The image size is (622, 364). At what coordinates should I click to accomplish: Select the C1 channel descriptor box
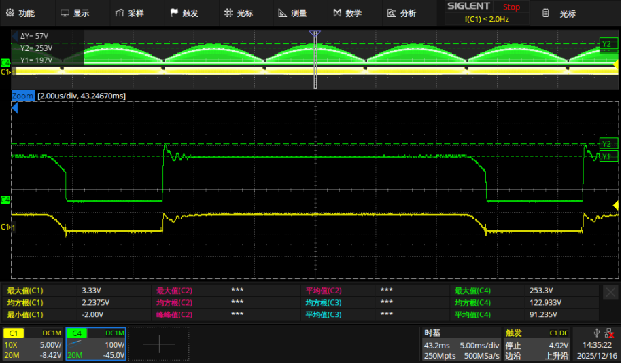(33, 344)
